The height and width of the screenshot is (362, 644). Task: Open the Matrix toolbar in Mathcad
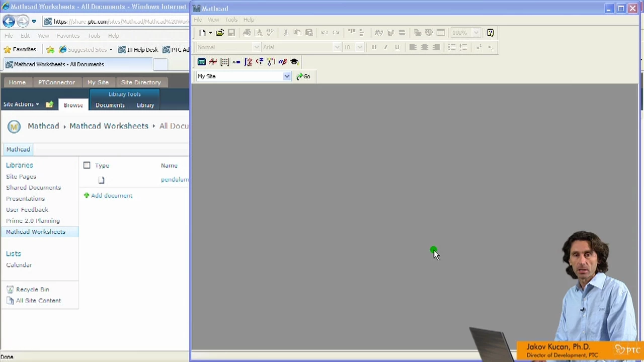click(224, 62)
